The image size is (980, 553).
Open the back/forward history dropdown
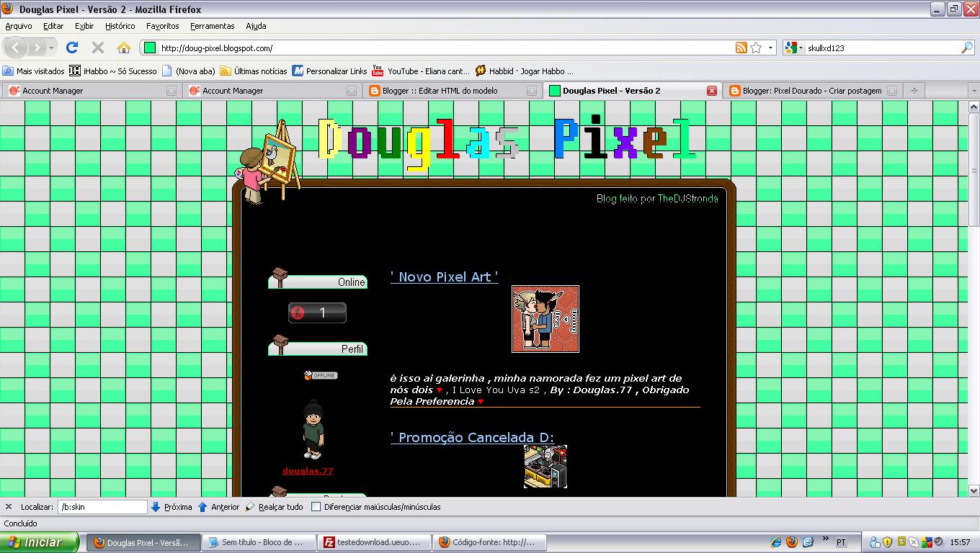coord(52,48)
